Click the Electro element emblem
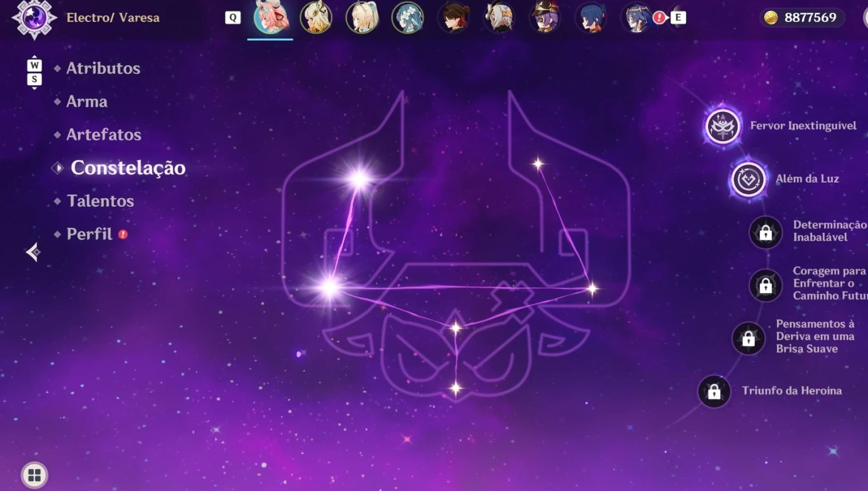 (34, 17)
